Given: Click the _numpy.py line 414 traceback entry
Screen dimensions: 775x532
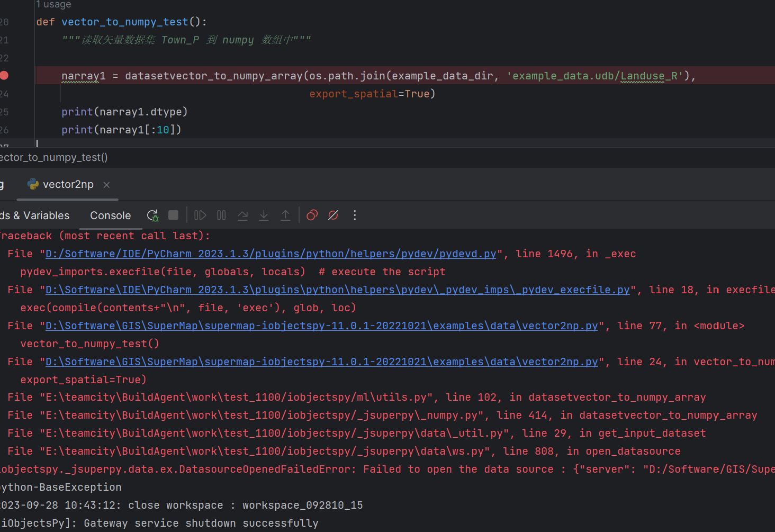Looking at the screenshot, I should point(382,416).
